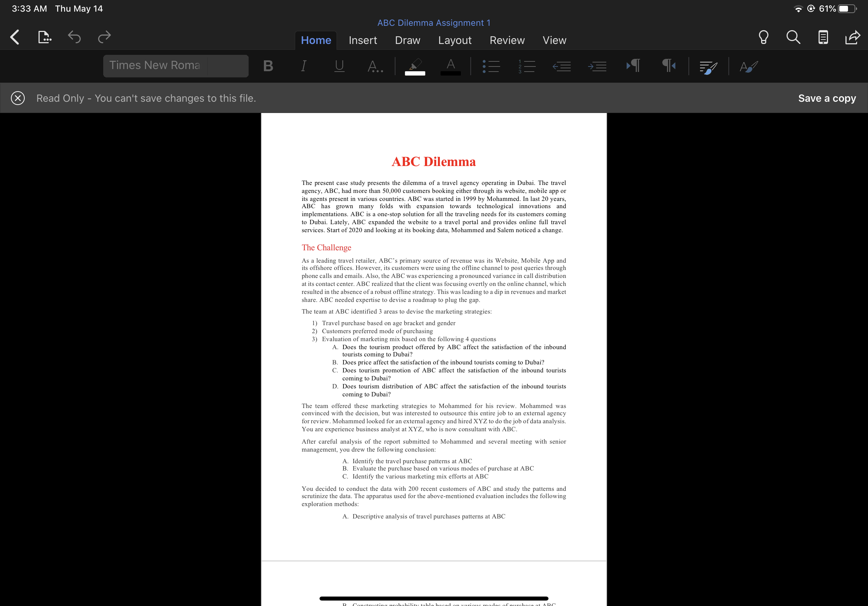Switch to the Review ribbon tab
Screen dimensions: 868x606
[507, 40]
